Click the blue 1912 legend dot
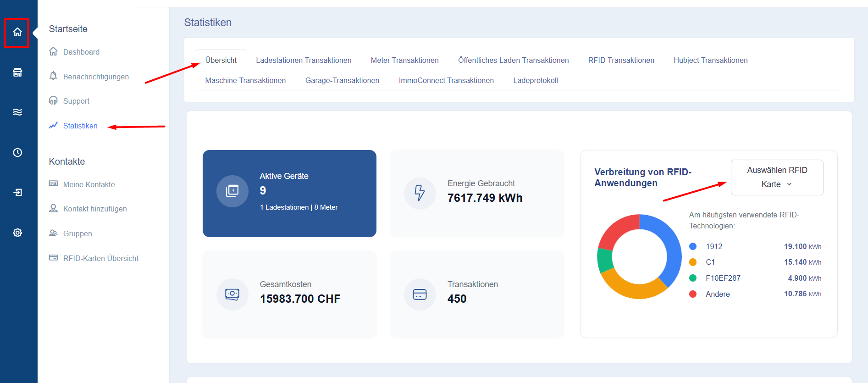Image resolution: width=868 pixels, height=383 pixels. click(693, 246)
